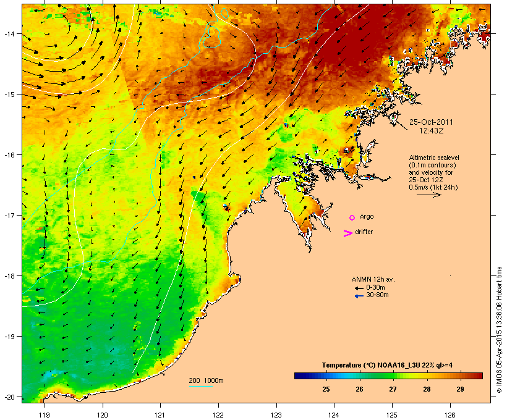Click the latitude axis label -16

pos(9,155)
